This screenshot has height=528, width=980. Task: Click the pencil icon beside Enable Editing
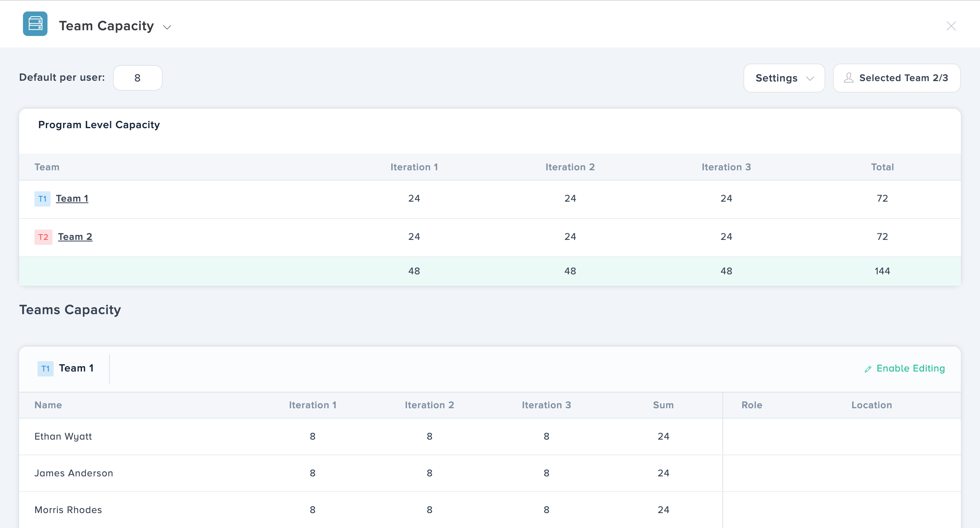(x=868, y=368)
